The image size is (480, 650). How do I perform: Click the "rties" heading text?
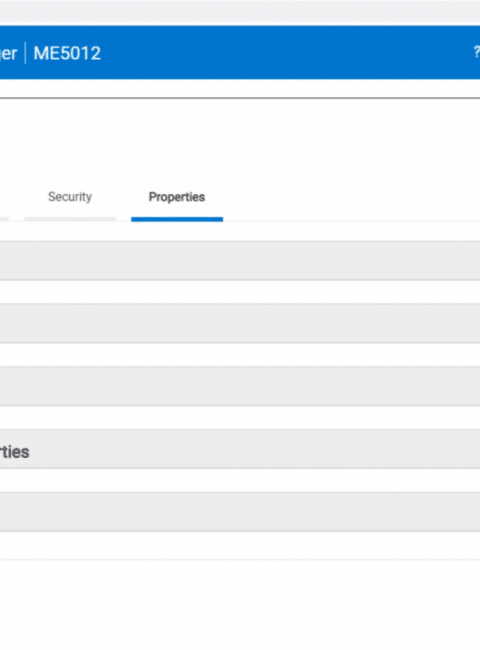[15, 451]
